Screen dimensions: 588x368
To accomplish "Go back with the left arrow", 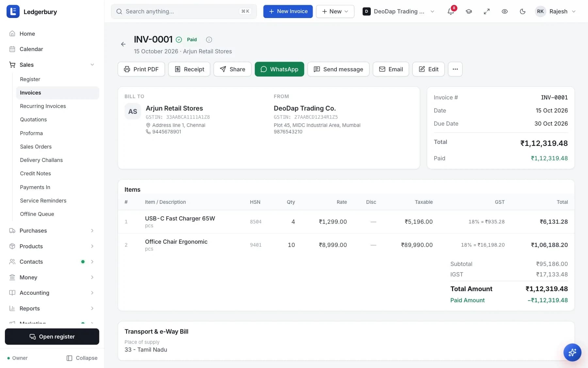I will click(123, 44).
